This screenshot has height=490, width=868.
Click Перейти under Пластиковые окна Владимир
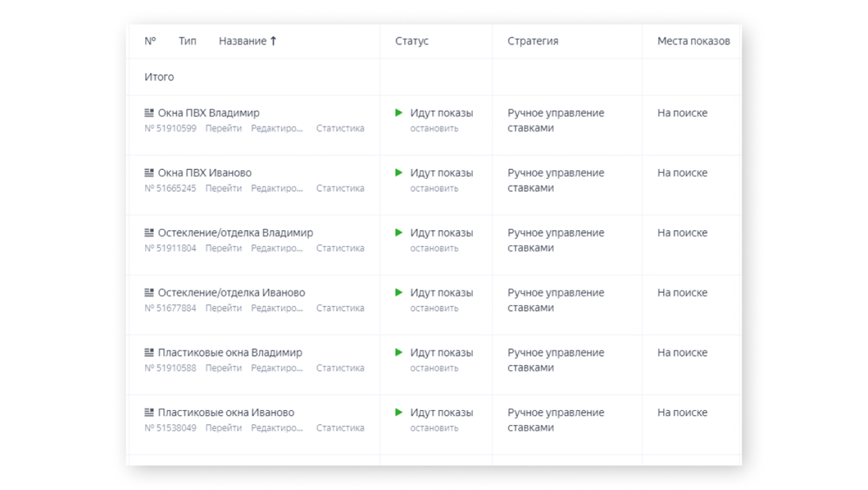tap(223, 368)
